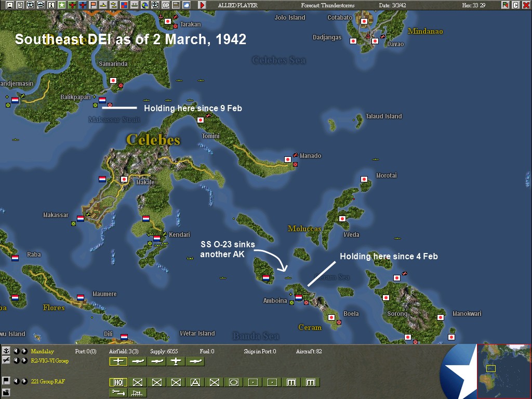Click the Japanese flag at Cotabato
Image resolution: width=532 pixels, height=399 pixels.
tap(364, 21)
